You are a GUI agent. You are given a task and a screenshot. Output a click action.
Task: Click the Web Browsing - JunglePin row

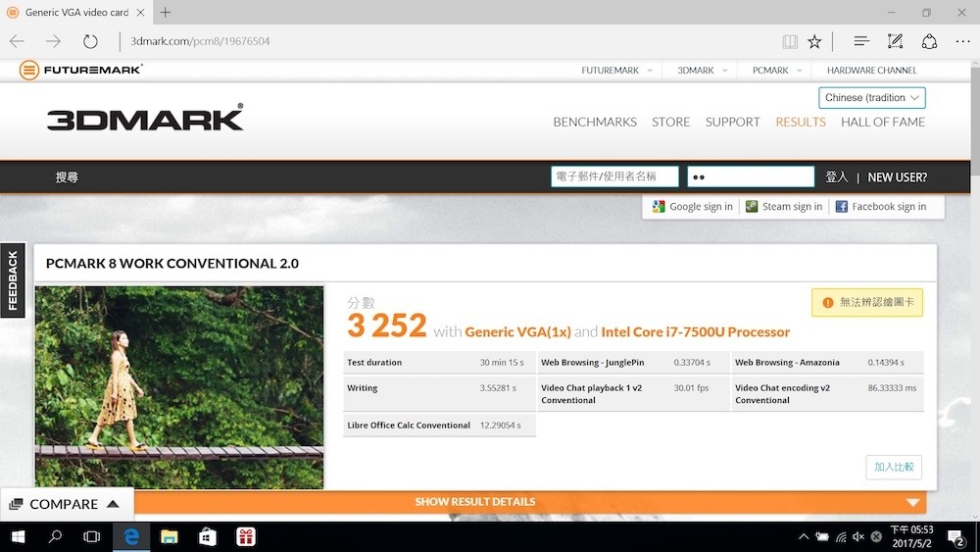click(x=632, y=363)
